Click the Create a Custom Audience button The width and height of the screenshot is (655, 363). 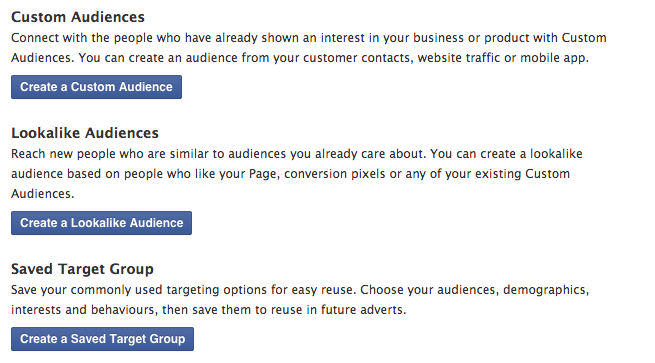click(x=96, y=87)
